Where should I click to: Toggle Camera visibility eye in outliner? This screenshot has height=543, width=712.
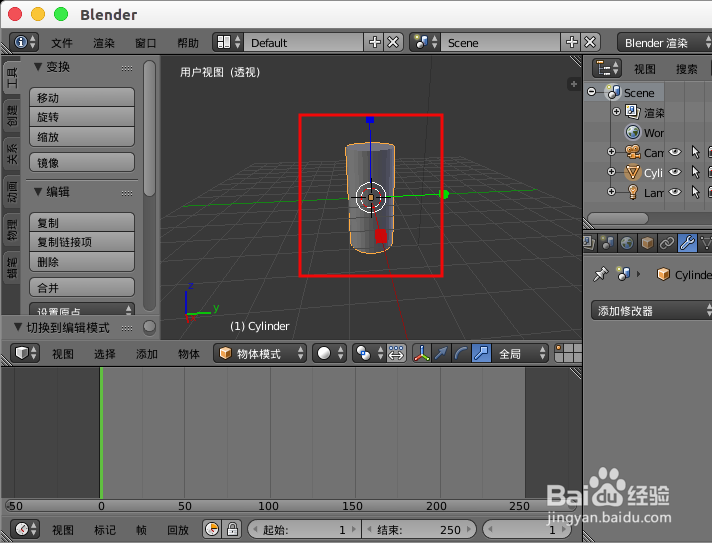click(x=675, y=152)
